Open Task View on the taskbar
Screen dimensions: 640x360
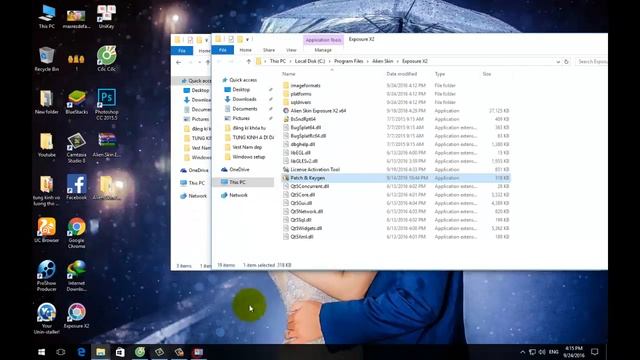61,352
